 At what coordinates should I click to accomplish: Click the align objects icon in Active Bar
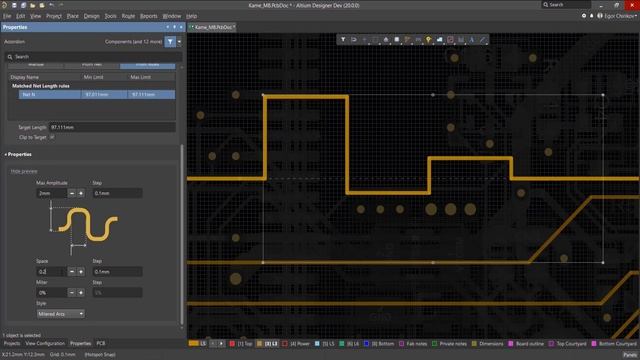[386, 40]
